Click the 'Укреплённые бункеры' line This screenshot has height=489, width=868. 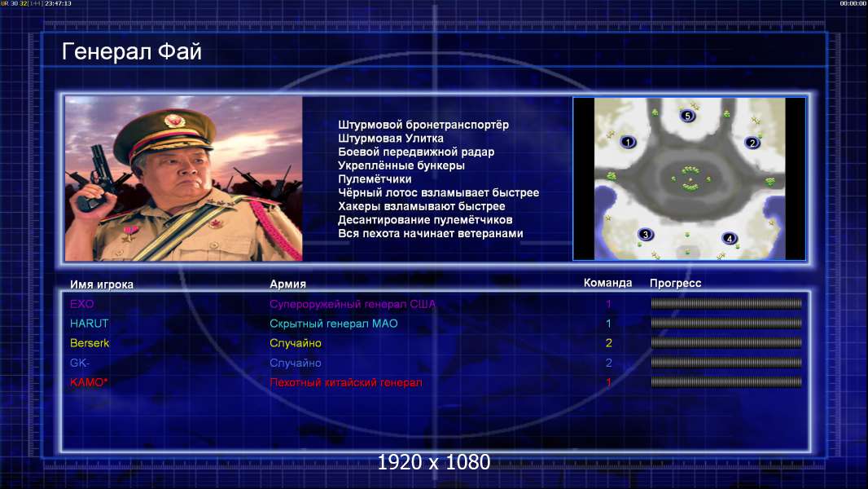coord(401,165)
